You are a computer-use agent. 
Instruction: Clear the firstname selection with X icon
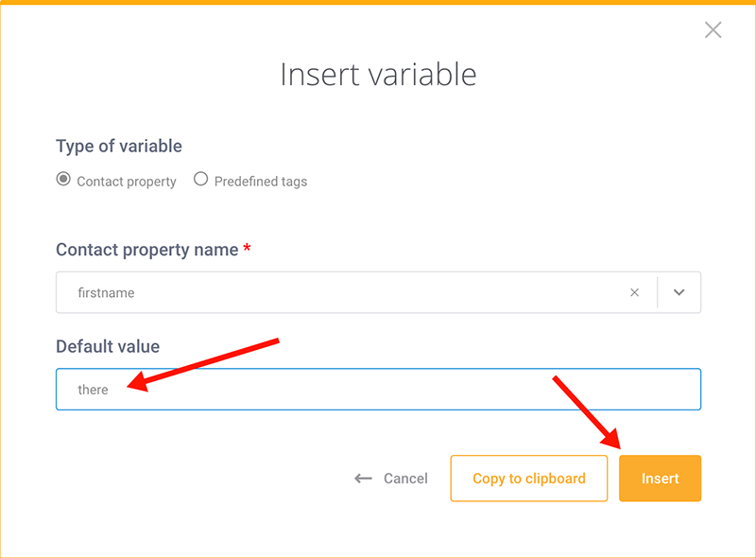(x=634, y=292)
